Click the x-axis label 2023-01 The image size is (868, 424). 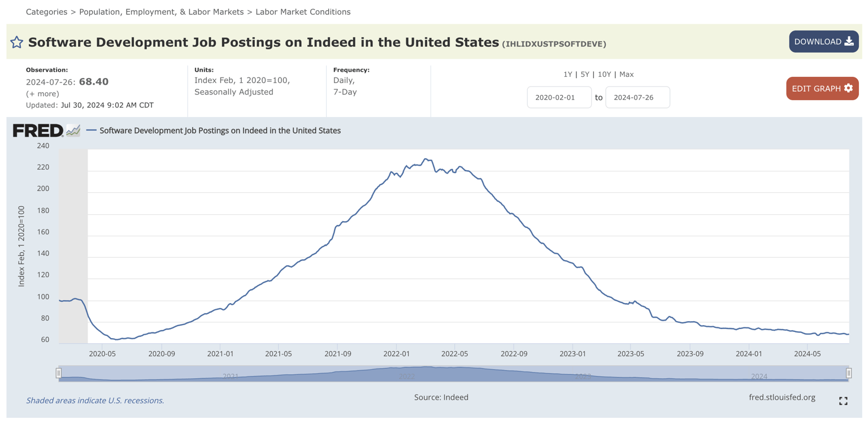[572, 354]
